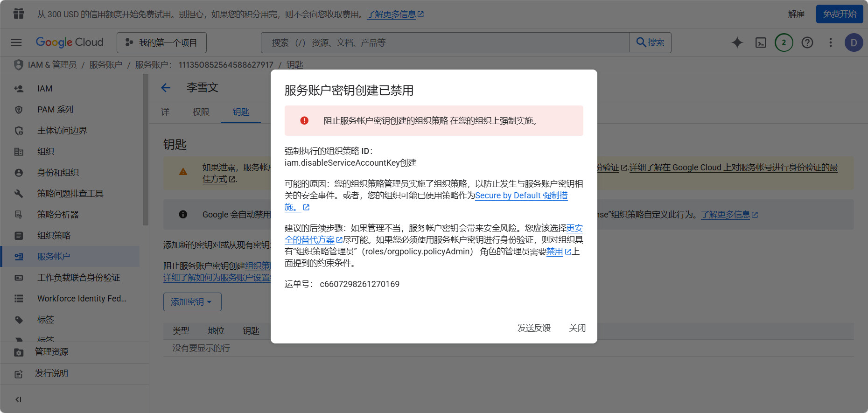The height and width of the screenshot is (413, 868).
Task: Open the Secure by Default 强制措施 link
Action: [521, 196]
